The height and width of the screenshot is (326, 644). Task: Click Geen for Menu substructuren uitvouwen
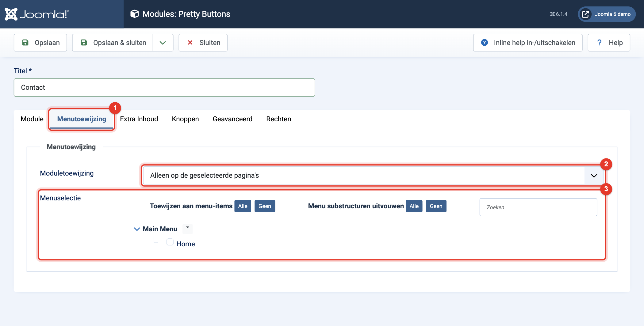pyautogui.click(x=436, y=206)
